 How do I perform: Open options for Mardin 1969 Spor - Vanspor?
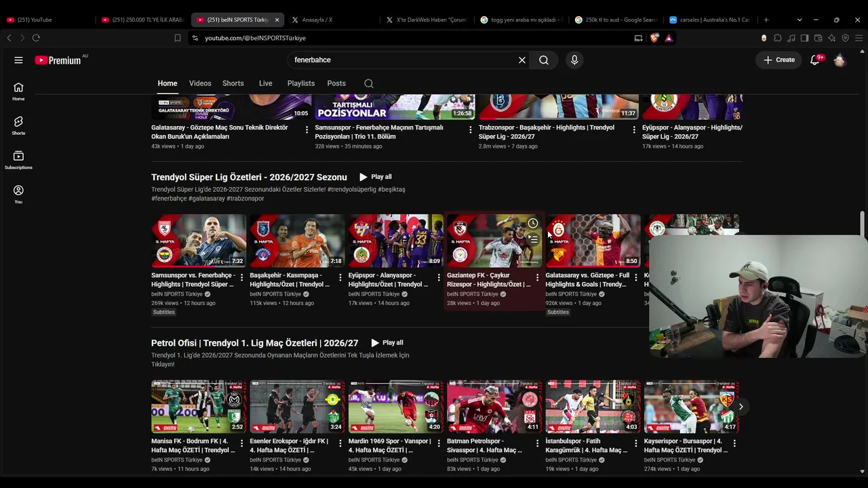coord(439,443)
